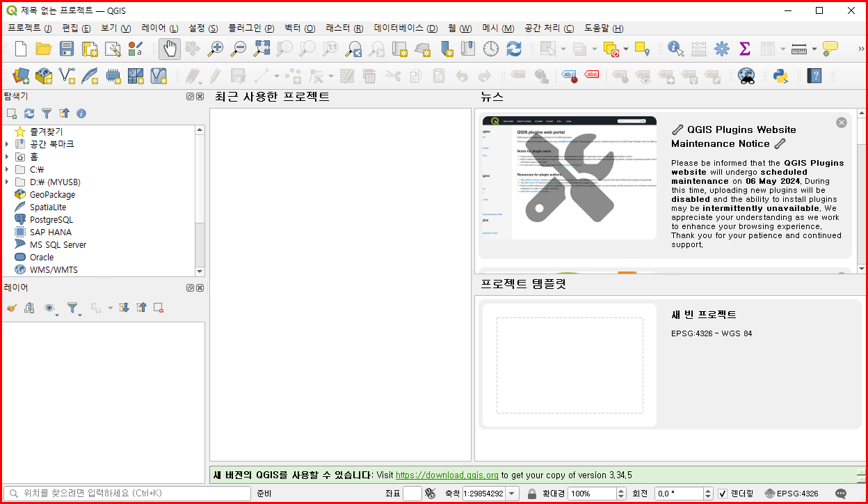The image size is (868, 504).
Task: Open the download.qgis.org link
Action: point(447,475)
